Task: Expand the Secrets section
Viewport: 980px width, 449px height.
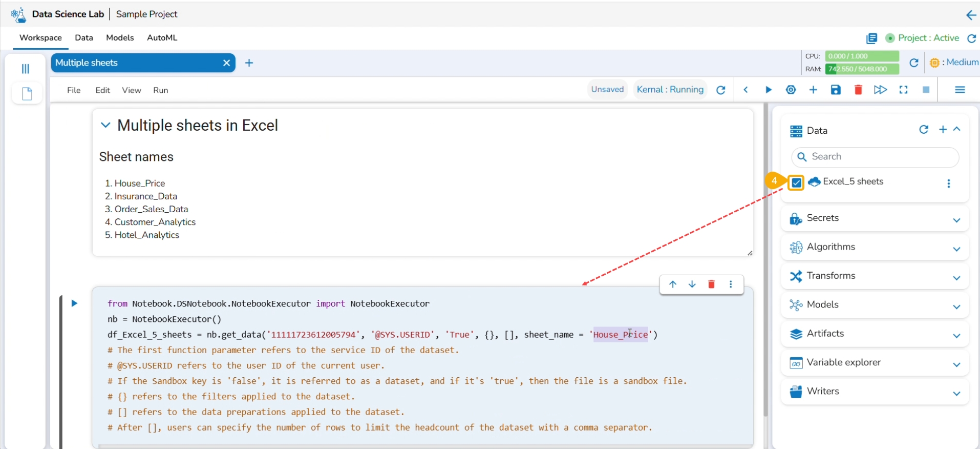Action: tap(956, 220)
